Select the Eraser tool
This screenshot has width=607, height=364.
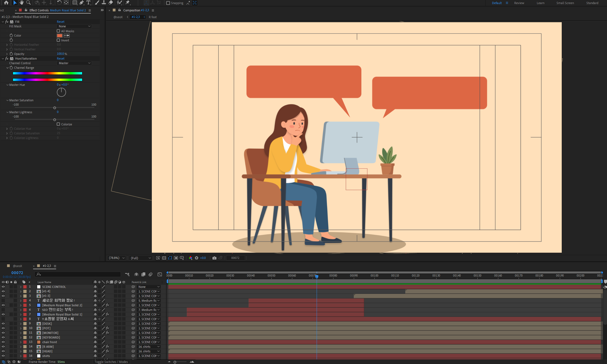[x=111, y=3]
